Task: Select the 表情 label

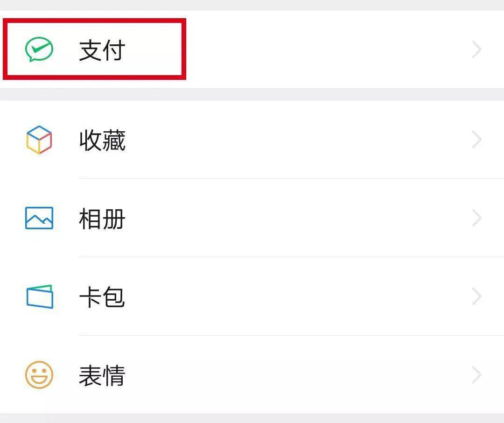Action: [x=102, y=375]
